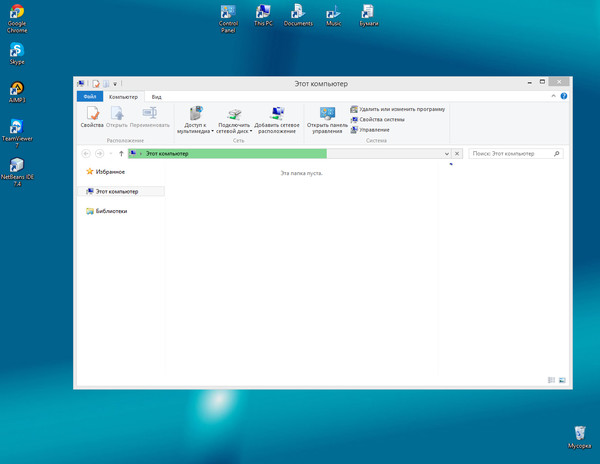This screenshot has width=600, height=464.
Task: Open Открыть панель управления
Action: [x=327, y=120]
